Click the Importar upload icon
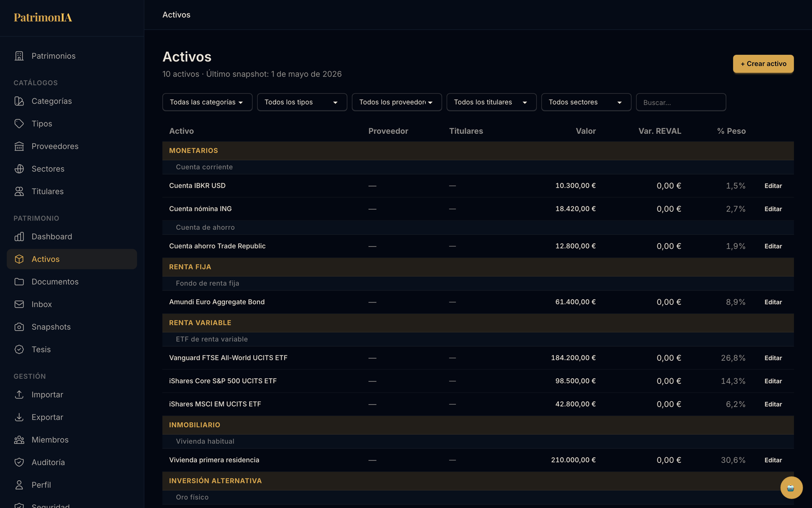Screen dimensions: 812x508 click(19, 395)
